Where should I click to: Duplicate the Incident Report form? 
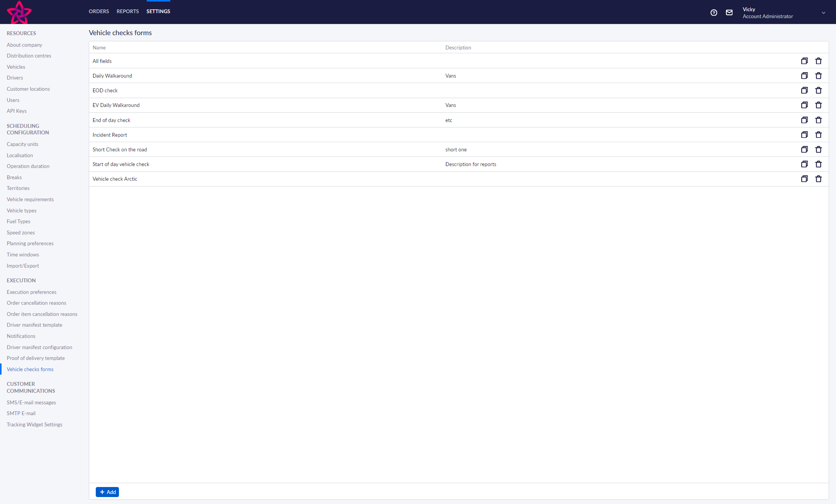point(804,135)
